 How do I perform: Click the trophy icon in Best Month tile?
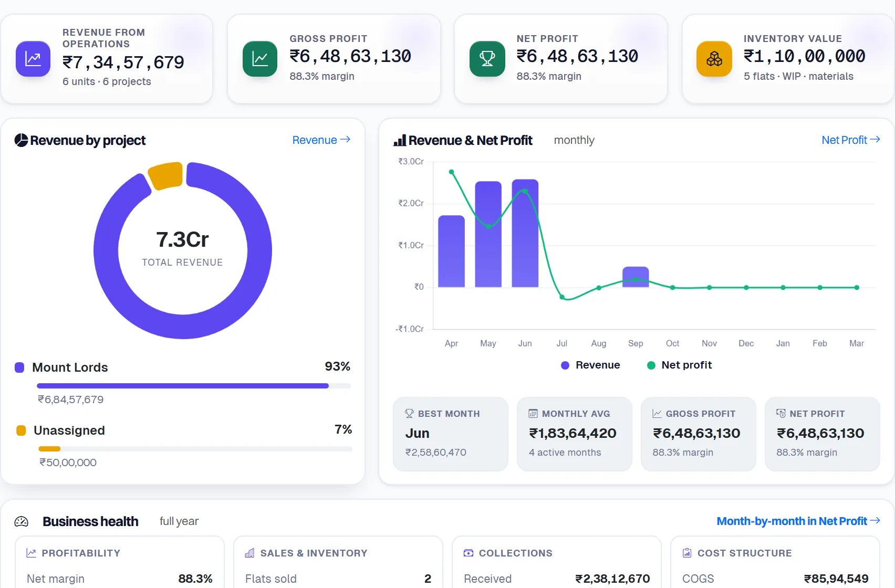(409, 414)
